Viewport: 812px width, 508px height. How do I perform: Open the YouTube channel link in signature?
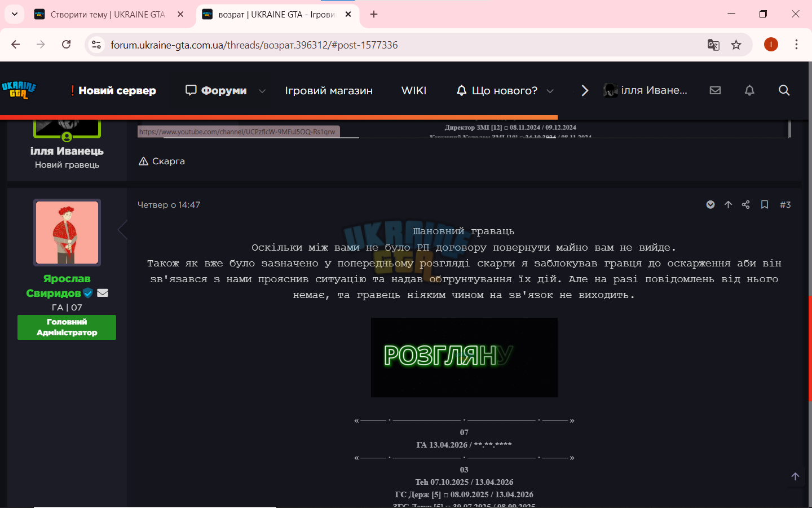tap(237, 132)
